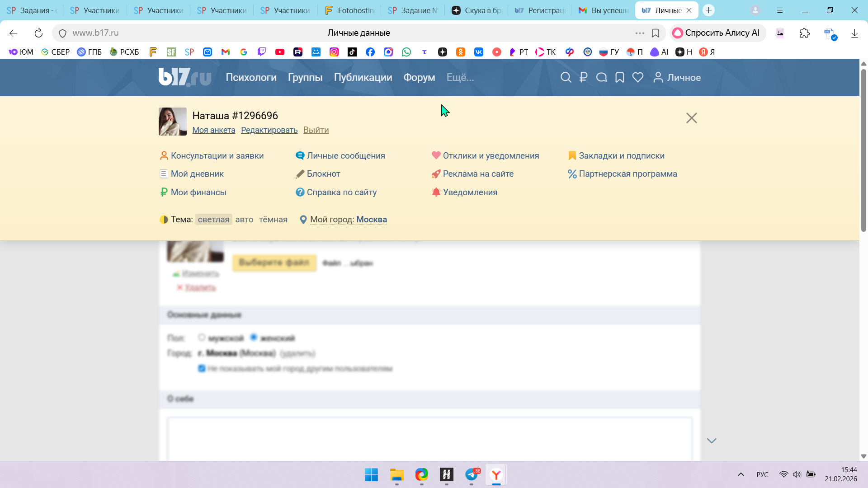Click the Редактировать profile link

[269, 130]
